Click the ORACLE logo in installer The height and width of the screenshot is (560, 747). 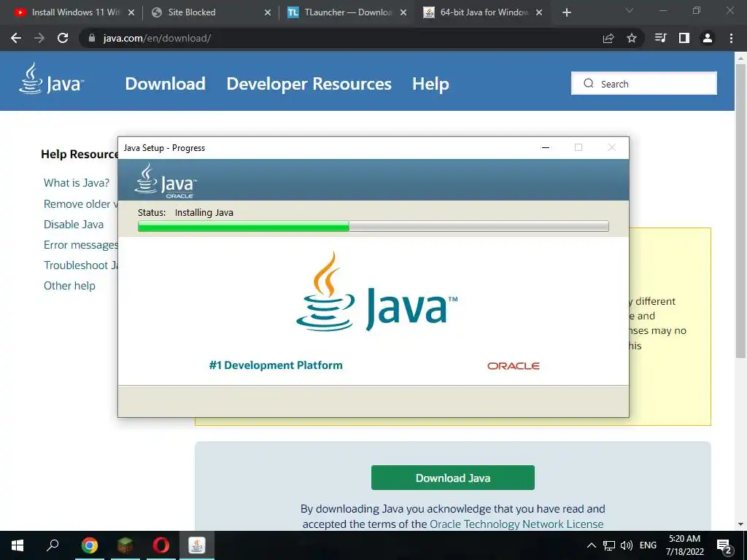513,366
